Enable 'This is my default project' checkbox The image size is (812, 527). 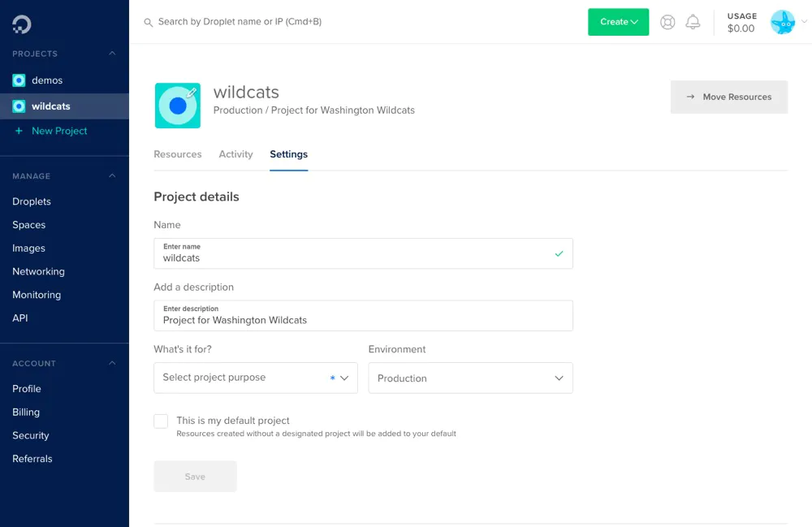(x=161, y=421)
